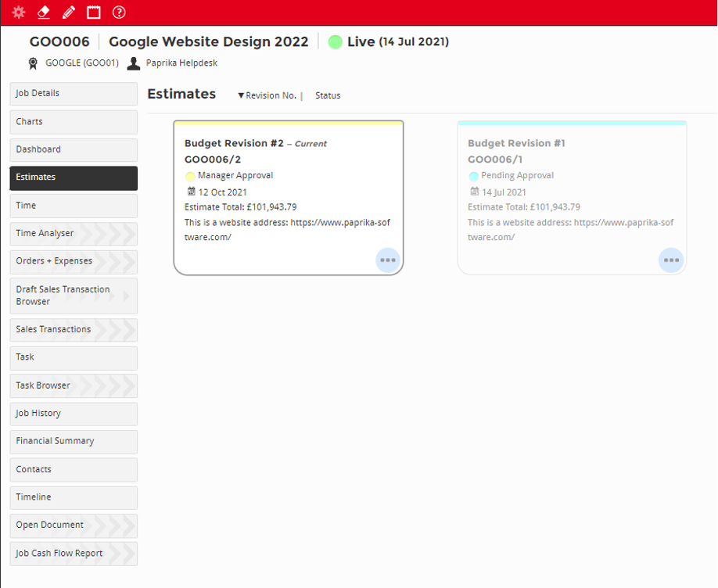Open the three-dot menu on Budget Revision #2
The image size is (718, 588).
pyautogui.click(x=387, y=260)
